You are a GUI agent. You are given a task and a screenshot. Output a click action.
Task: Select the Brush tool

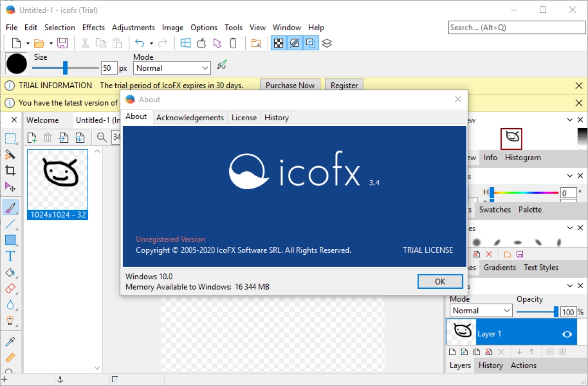[x=10, y=207]
